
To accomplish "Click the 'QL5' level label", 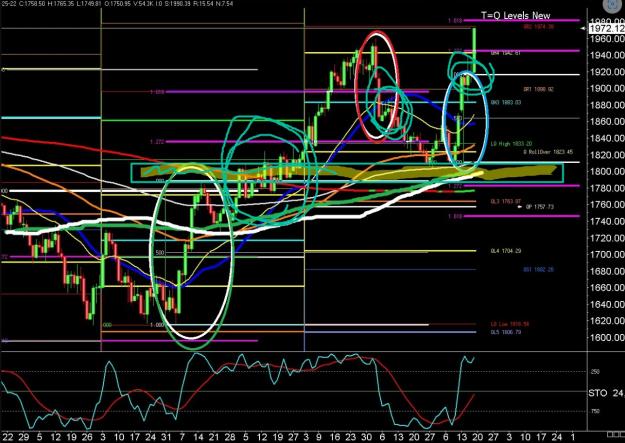I will [x=506, y=332].
